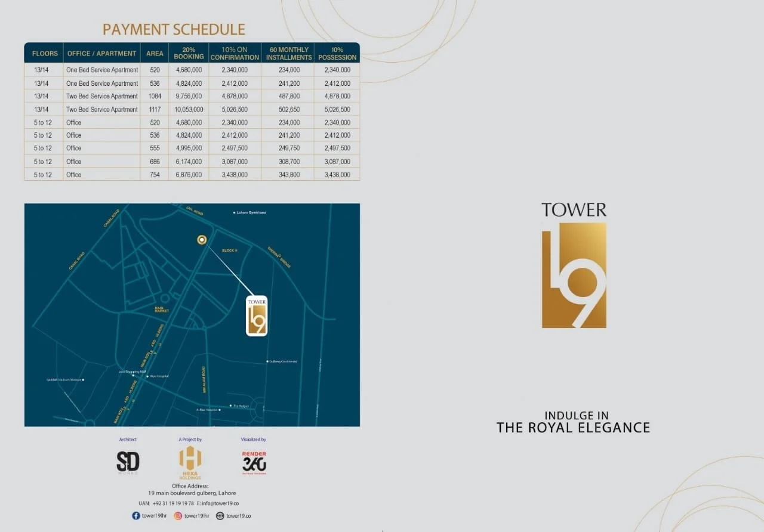This screenshot has height=532, width=764.
Task: Click the BLOCK H label on the map
Action: pos(230,250)
